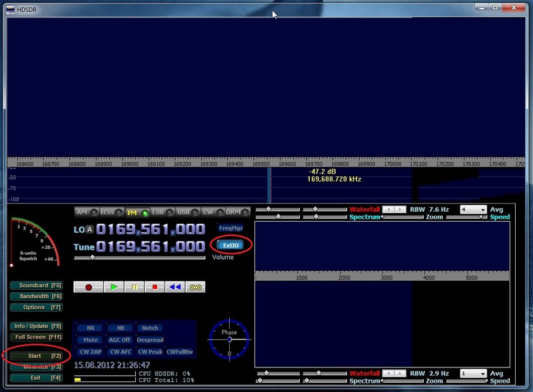Toggle CW ZAP function
533x392 pixels.
tap(91, 351)
